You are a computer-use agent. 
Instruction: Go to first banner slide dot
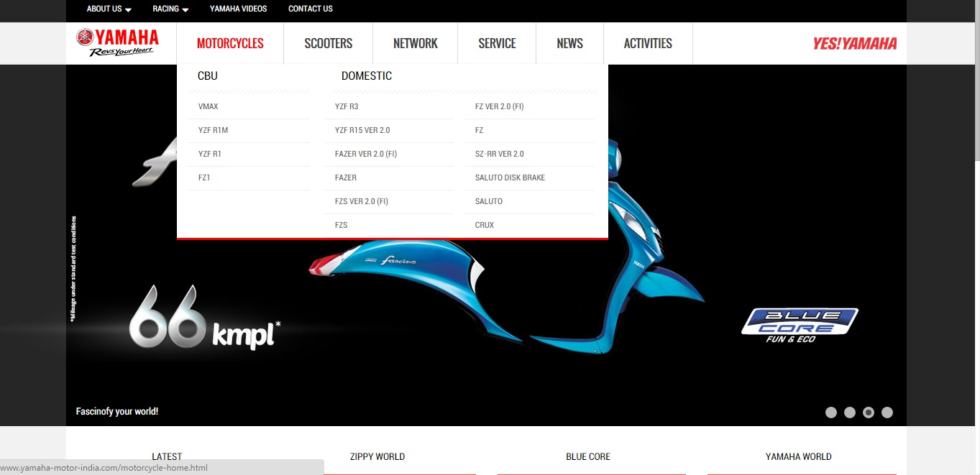coord(831,412)
